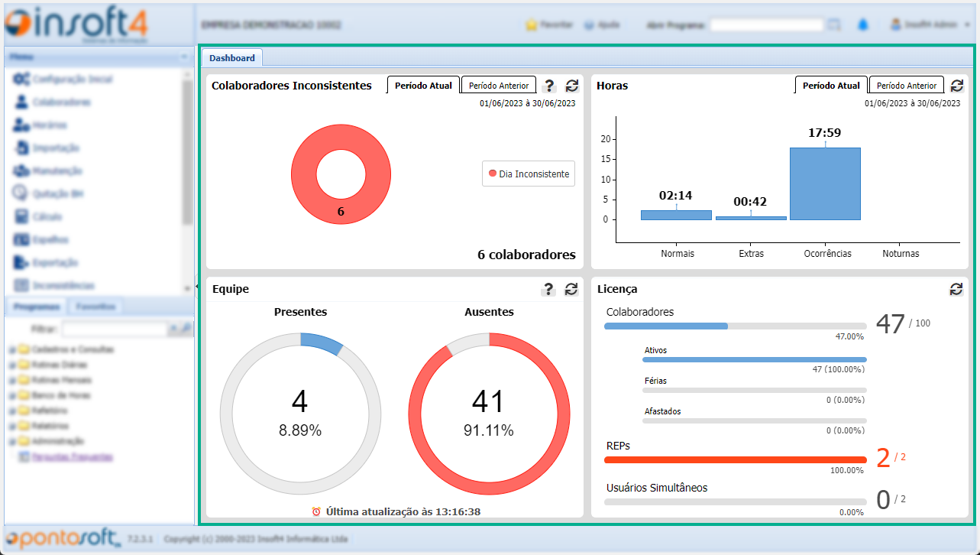Open the notifications bell icon
980x555 pixels.
[x=862, y=24]
